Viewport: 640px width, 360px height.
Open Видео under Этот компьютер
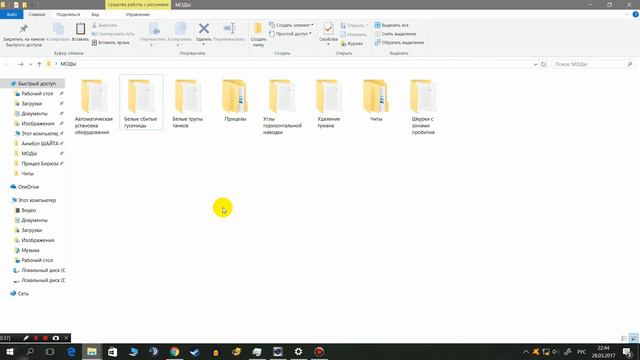[29, 210]
